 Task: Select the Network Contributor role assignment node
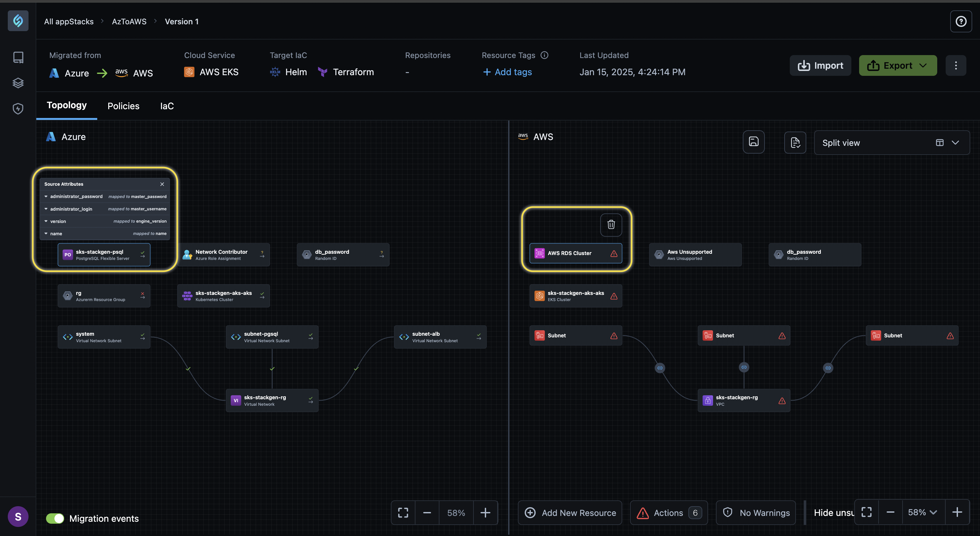[224, 255]
